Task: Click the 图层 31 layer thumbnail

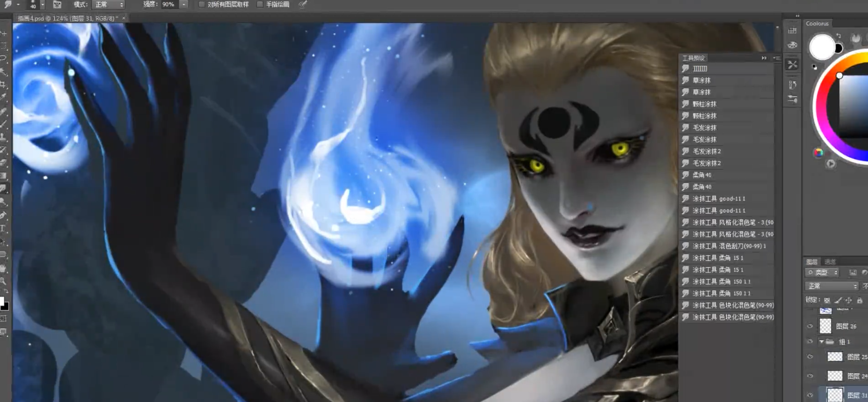Action: 835,395
